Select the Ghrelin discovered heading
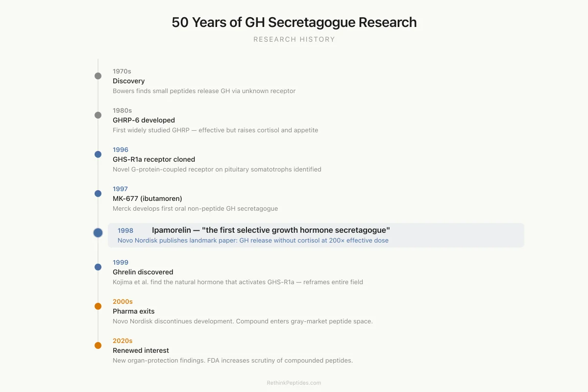This screenshot has width=588, height=392. click(143, 272)
